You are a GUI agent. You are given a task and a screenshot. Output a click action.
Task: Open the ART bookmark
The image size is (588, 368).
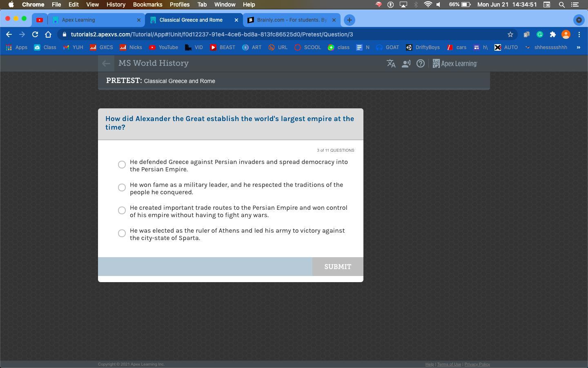click(x=252, y=47)
